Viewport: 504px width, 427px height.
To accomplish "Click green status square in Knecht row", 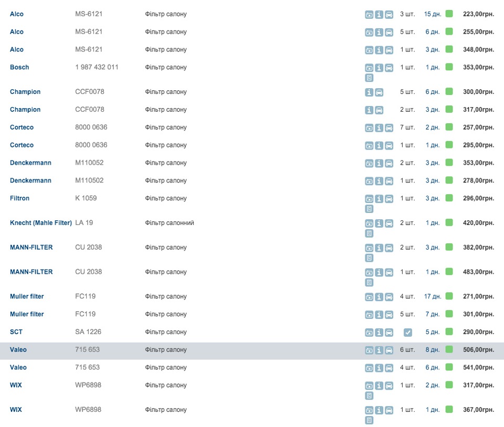I will point(449,222).
